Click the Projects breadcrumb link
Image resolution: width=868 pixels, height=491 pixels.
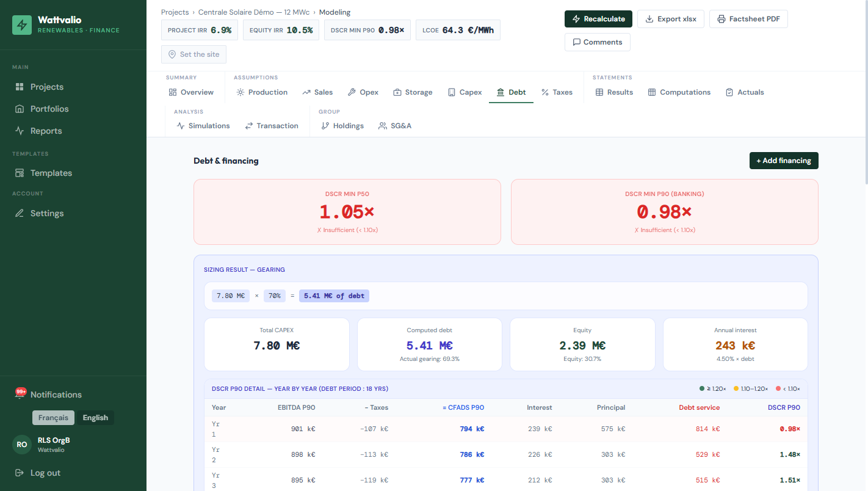pos(175,12)
